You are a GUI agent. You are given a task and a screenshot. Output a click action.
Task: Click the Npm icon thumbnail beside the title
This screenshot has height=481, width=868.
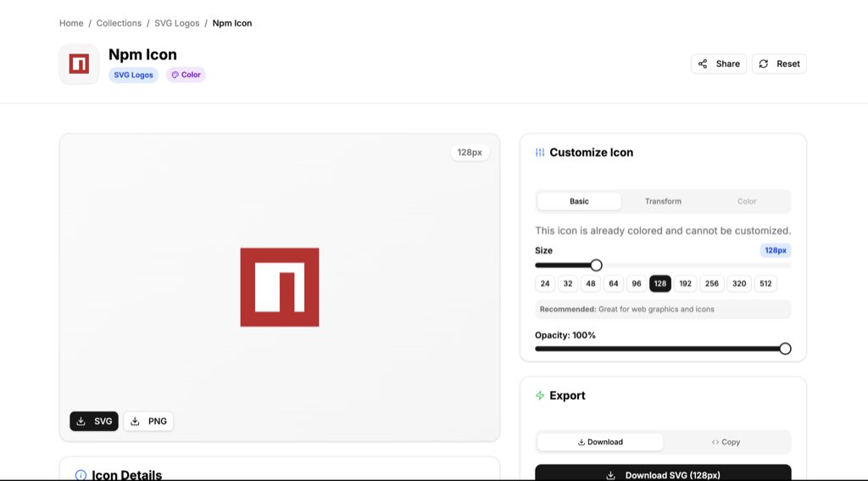tap(79, 64)
